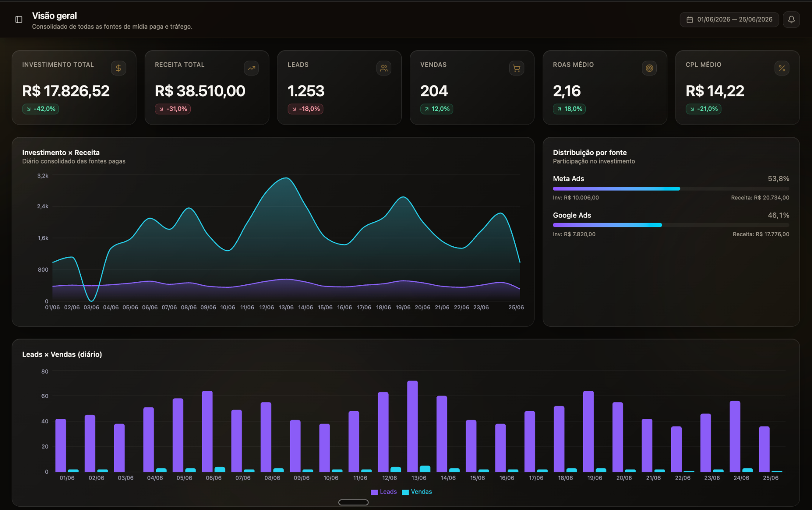Viewport: 812px width, 510px height.
Task: Click the 13/06 Leads bar
Action: (x=412, y=426)
